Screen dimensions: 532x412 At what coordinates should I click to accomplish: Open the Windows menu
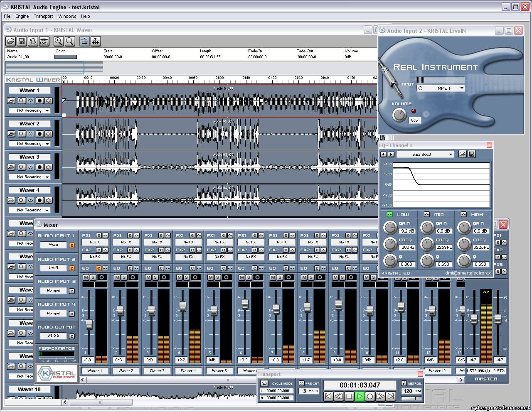tap(67, 16)
